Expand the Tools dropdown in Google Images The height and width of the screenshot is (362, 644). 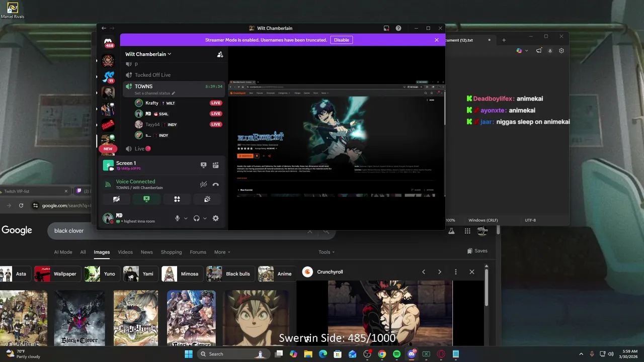pos(326,252)
